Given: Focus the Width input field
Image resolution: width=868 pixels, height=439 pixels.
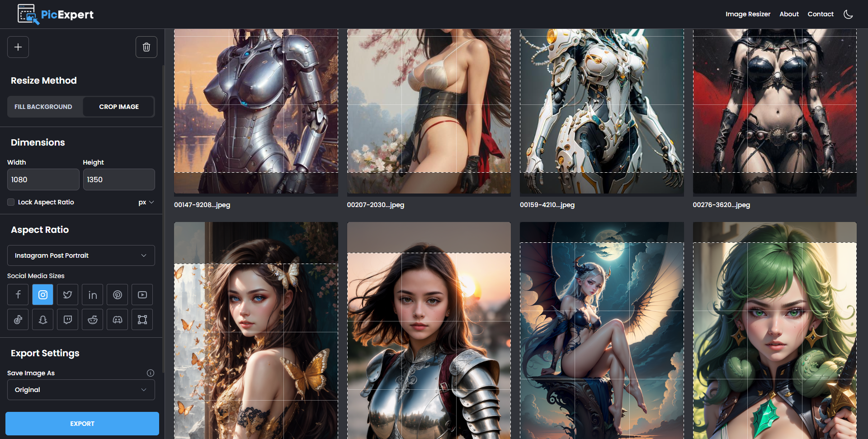Looking at the screenshot, I should coord(43,179).
